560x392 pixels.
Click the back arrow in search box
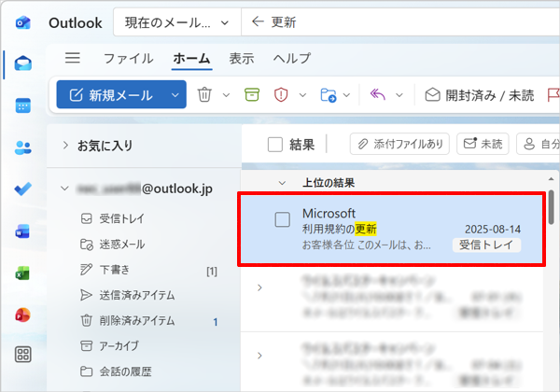tap(258, 21)
